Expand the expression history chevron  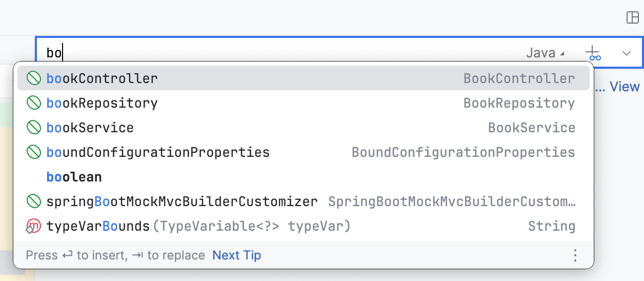pos(627,53)
